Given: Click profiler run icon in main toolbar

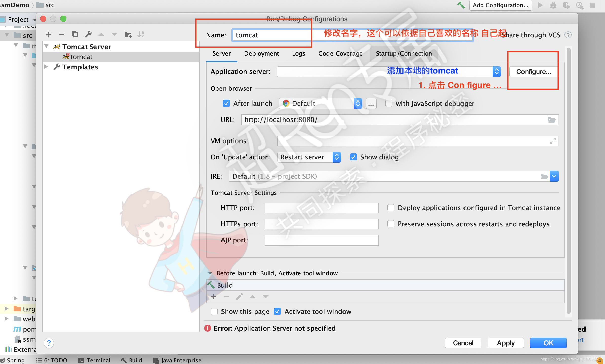Looking at the screenshot, I should coord(580,5).
